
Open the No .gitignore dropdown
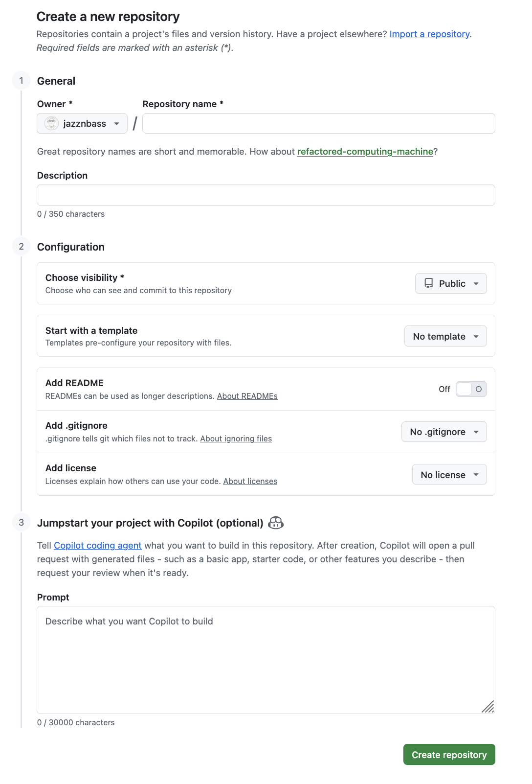click(444, 432)
